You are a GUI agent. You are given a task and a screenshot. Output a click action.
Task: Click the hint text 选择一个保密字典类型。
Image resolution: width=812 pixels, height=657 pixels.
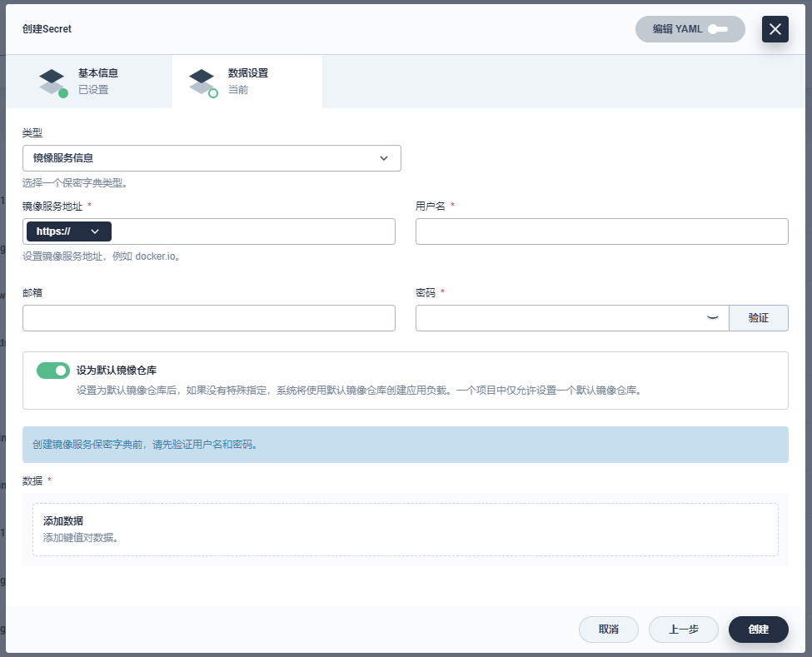point(75,182)
